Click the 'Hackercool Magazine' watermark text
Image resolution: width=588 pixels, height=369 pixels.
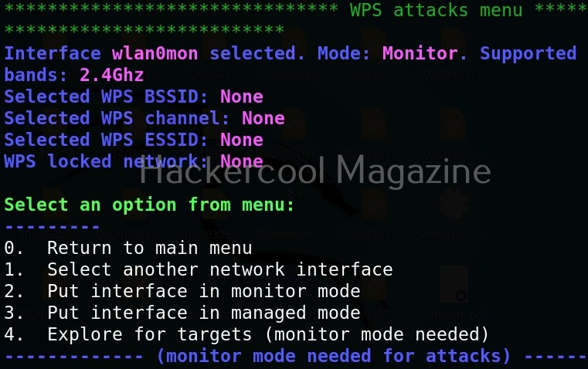[x=315, y=171]
